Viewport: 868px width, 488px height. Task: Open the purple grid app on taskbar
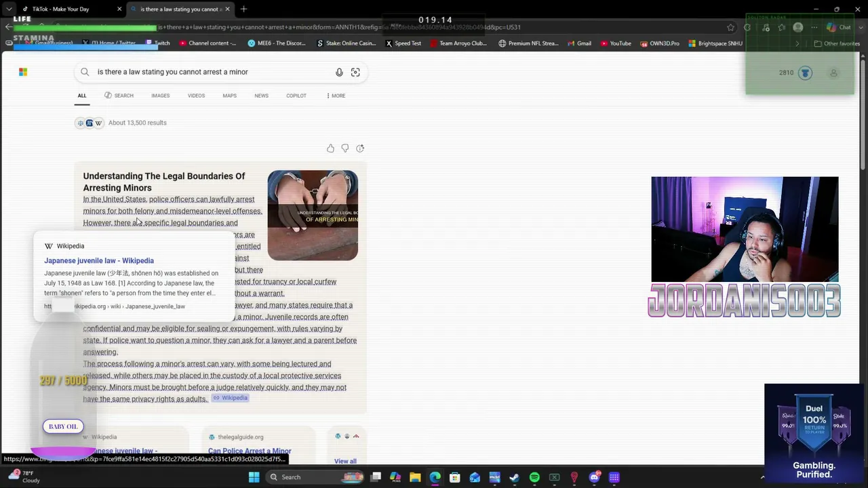pyautogui.click(x=614, y=477)
